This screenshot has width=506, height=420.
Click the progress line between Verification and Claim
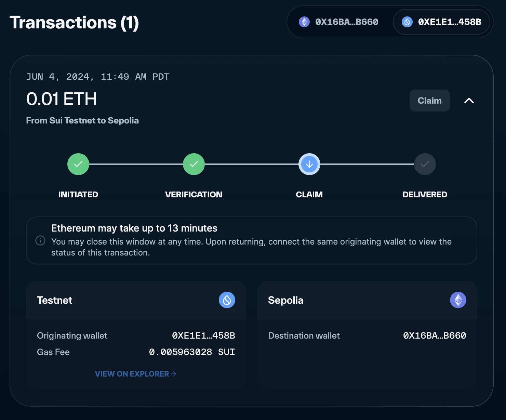click(252, 164)
